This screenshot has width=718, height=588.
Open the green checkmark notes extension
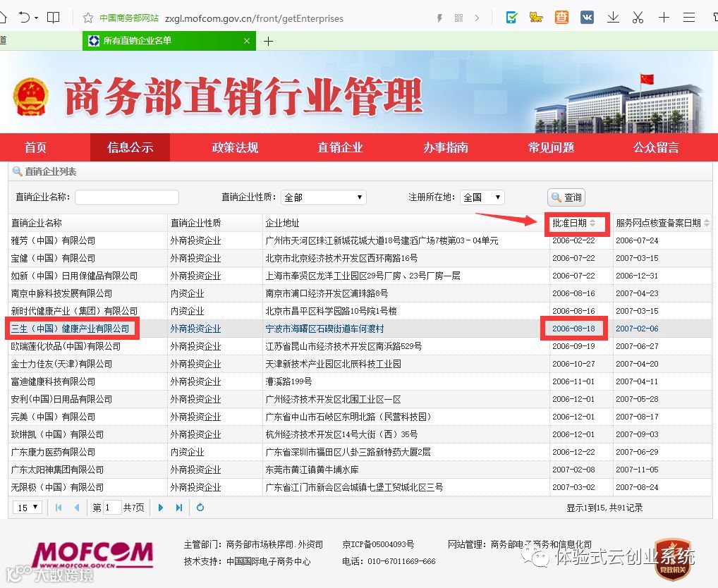(511, 18)
